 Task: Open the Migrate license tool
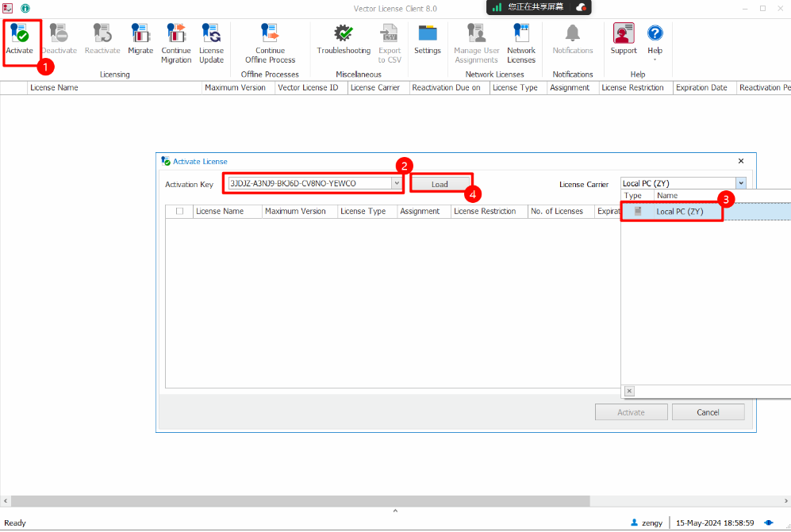[x=140, y=34]
